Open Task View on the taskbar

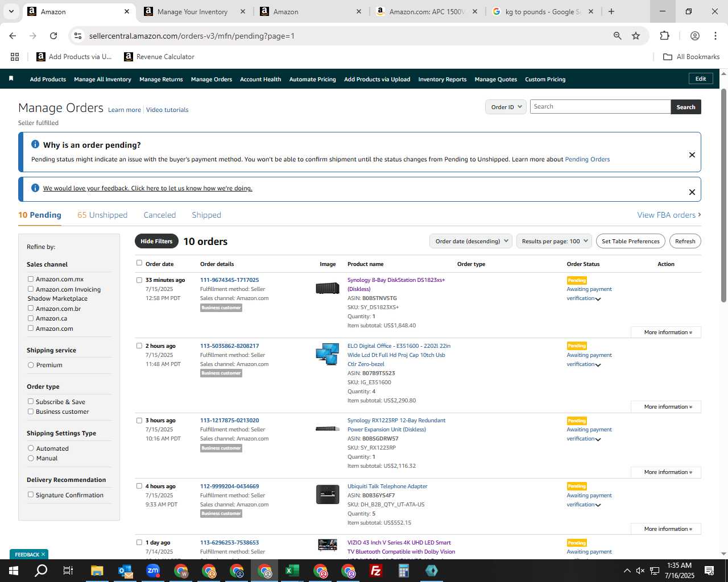pos(68,571)
